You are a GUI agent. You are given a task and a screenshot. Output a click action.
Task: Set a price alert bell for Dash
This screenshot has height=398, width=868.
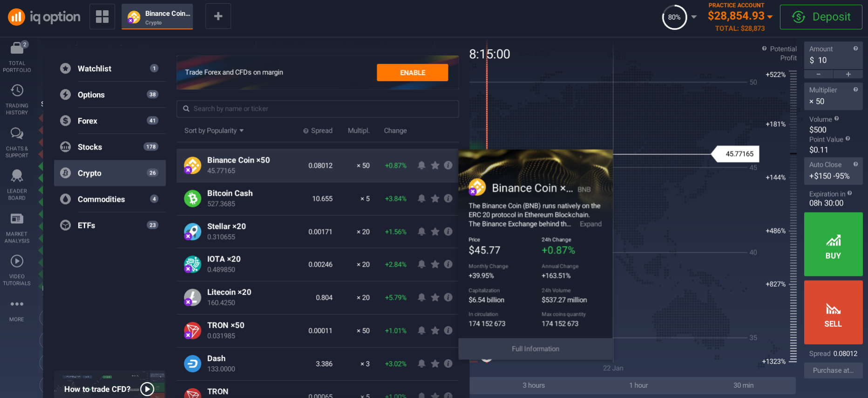tap(421, 364)
